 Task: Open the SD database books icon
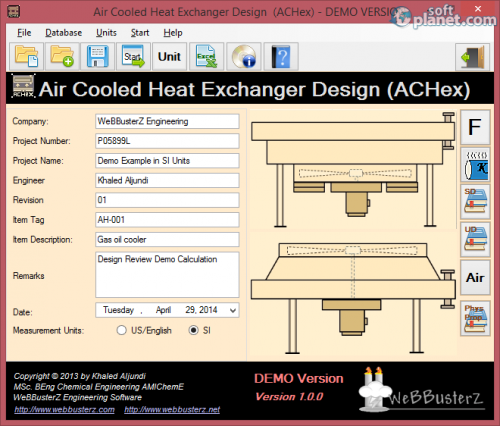click(x=475, y=202)
